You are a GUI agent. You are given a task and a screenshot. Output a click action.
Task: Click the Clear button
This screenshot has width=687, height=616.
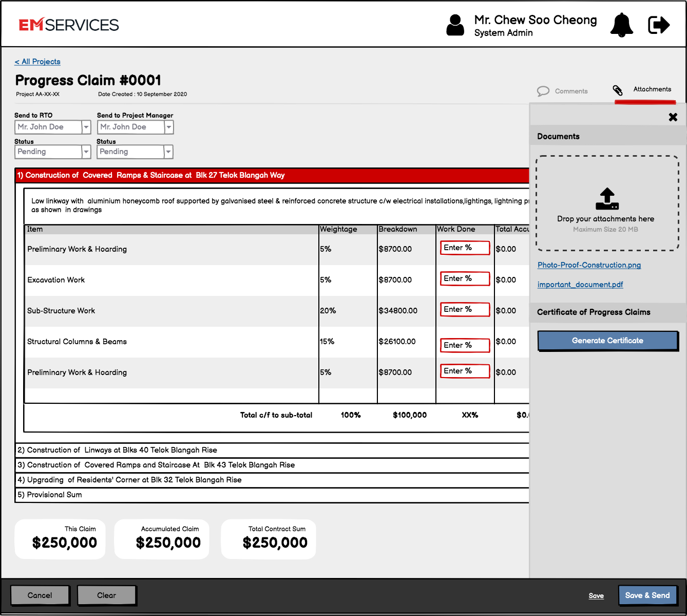(107, 595)
